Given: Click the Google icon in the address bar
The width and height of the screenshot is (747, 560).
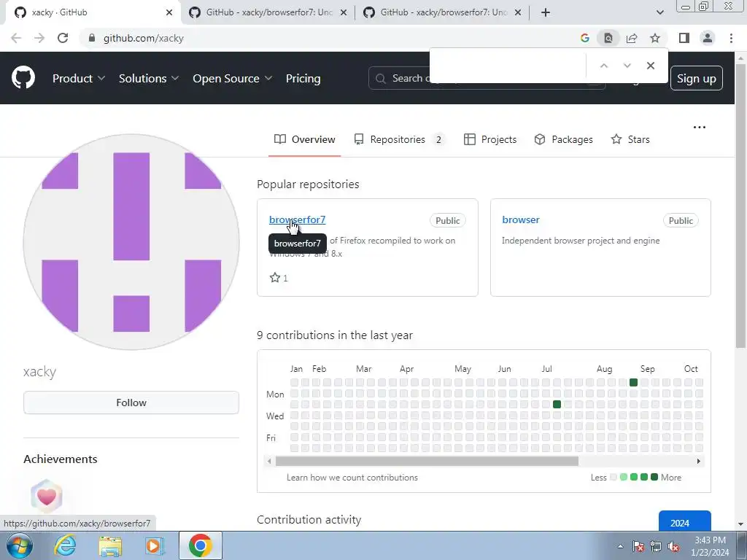Looking at the screenshot, I should pos(585,38).
